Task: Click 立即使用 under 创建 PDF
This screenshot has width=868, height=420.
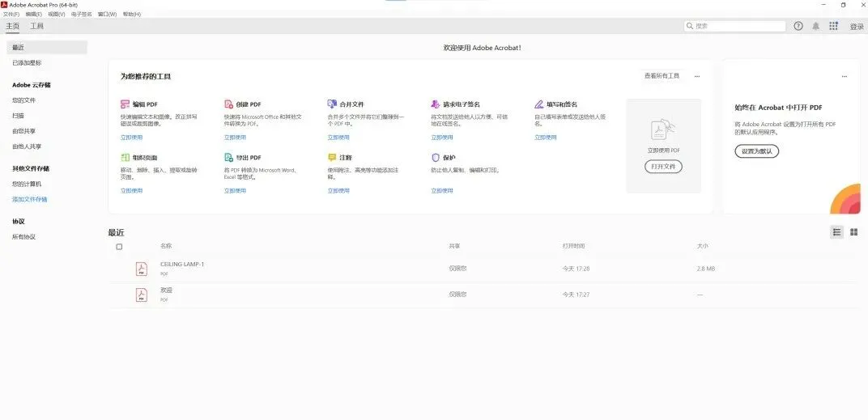Action: (236, 138)
